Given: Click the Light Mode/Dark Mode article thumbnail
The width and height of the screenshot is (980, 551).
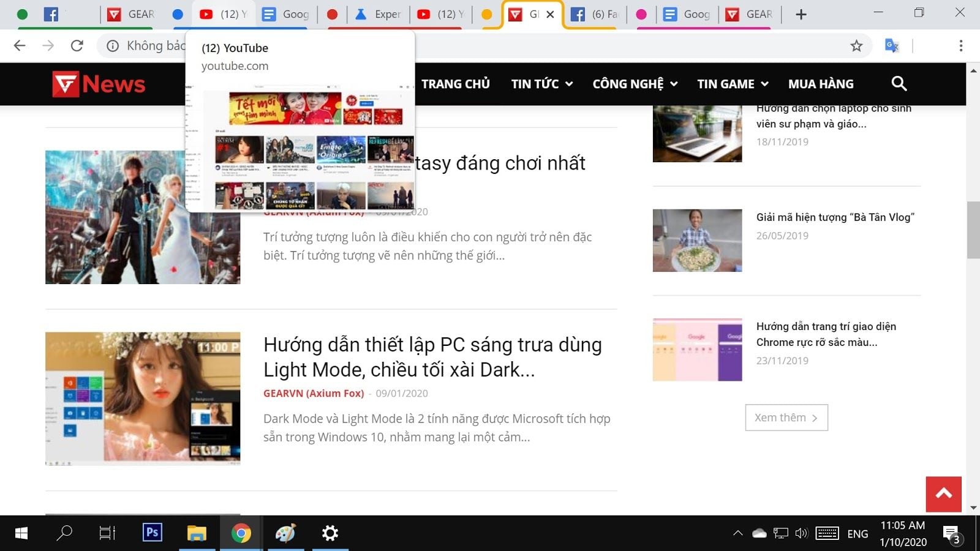Looking at the screenshot, I should [143, 398].
